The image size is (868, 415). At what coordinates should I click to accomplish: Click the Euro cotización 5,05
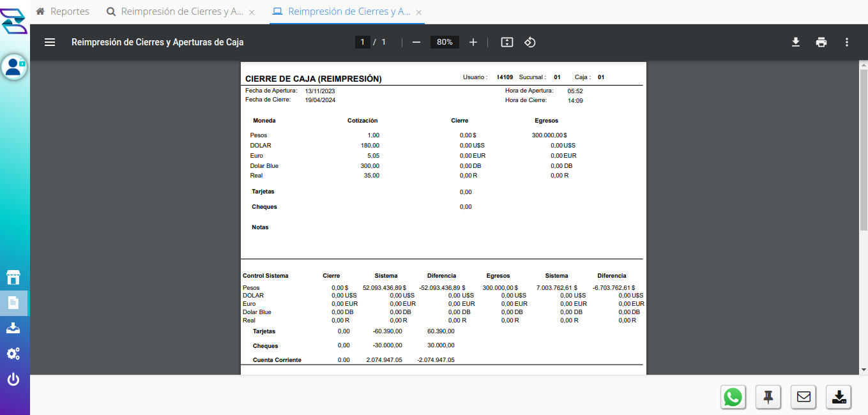tap(373, 156)
